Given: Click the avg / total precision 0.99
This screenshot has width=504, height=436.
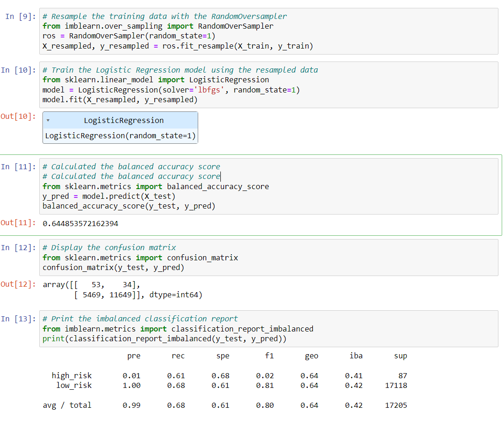Looking at the screenshot, I should click(x=132, y=405).
